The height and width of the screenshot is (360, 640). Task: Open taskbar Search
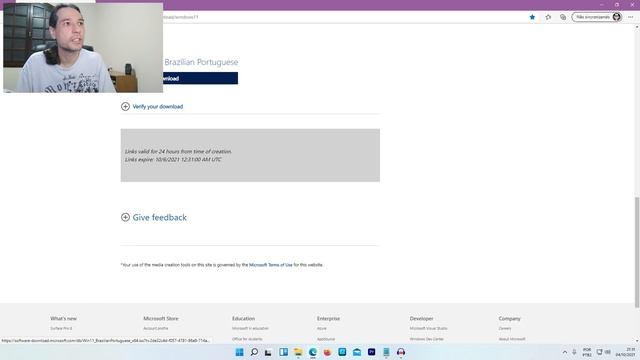click(x=254, y=352)
